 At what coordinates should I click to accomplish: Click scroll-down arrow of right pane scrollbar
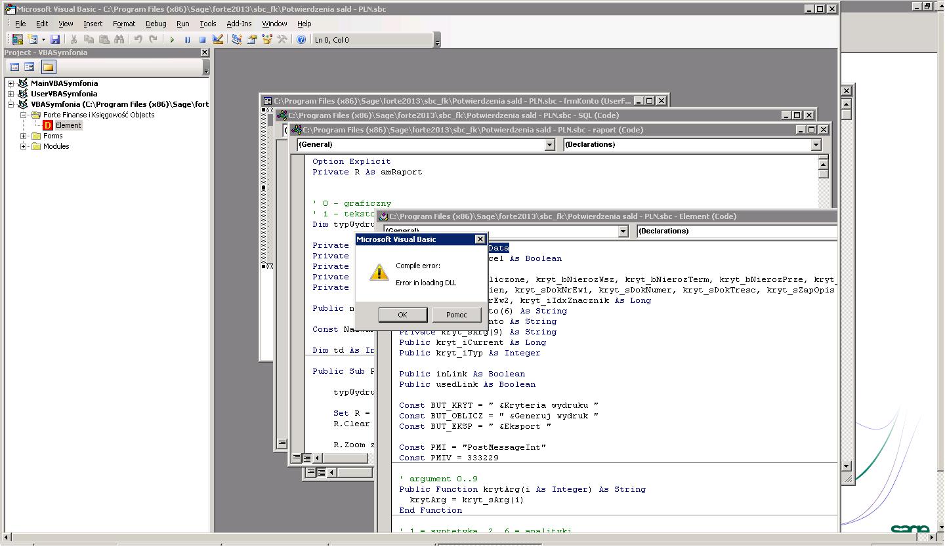[x=847, y=466]
